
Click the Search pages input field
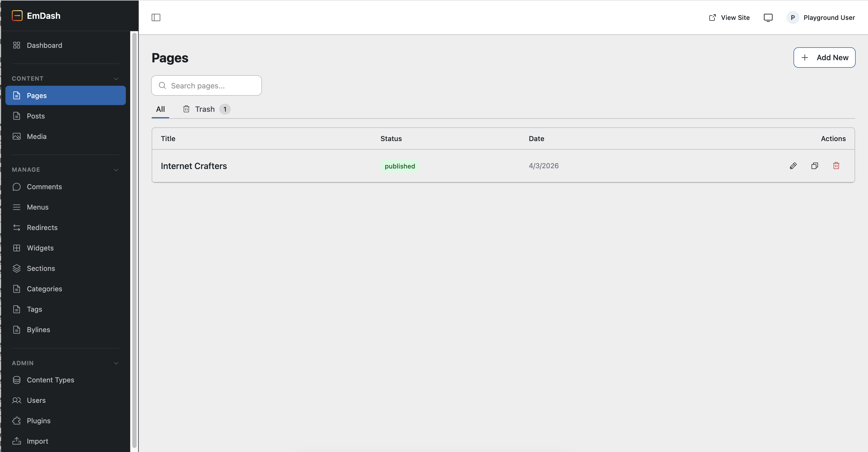click(x=206, y=85)
